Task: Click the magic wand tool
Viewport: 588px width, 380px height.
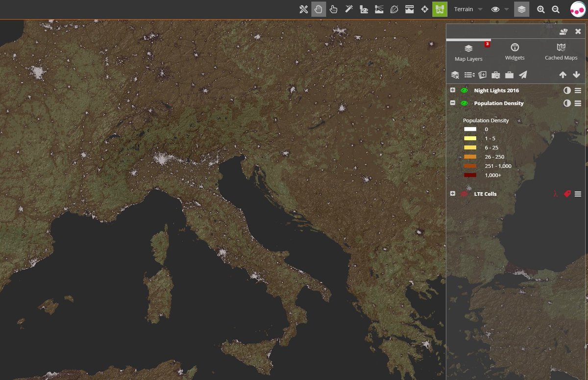Action: click(349, 9)
